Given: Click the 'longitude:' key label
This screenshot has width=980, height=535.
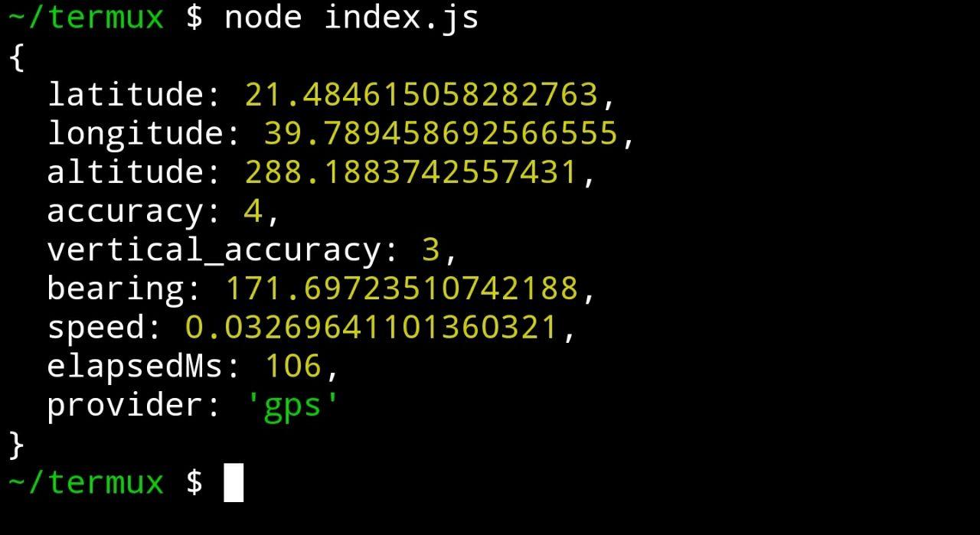Looking at the screenshot, I should pos(145,135).
